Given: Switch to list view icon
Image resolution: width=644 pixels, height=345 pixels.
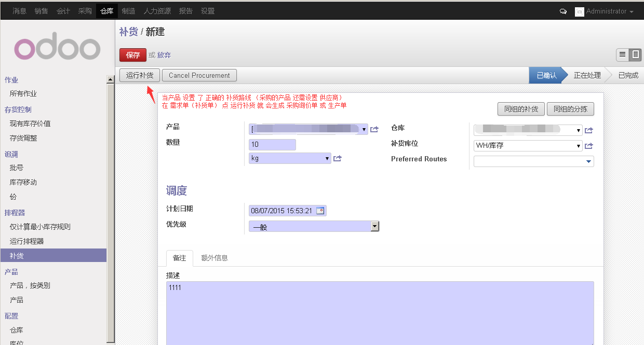Looking at the screenshot, I should coord(622,54).
